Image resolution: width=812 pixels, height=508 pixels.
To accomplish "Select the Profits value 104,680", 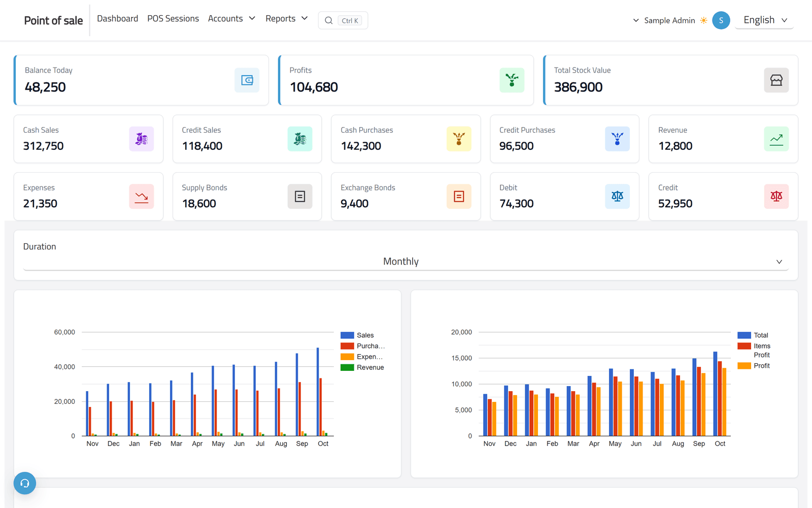I will (x=314, y=87).
